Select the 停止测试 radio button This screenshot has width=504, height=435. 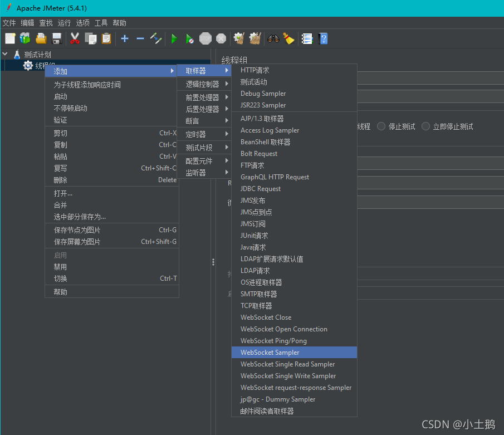(x=381, y=126)
